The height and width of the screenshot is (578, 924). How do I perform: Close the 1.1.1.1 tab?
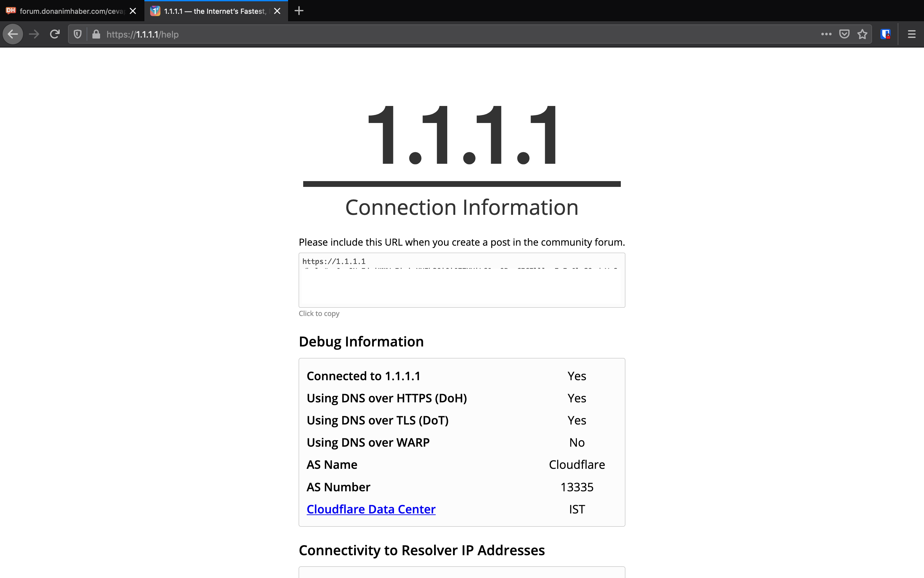[x=278, y=11]
